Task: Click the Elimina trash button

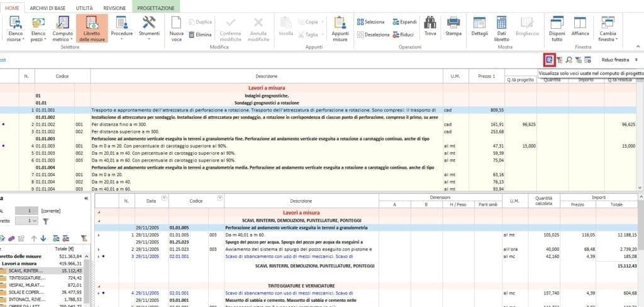Action: click(x=200, y=35)
